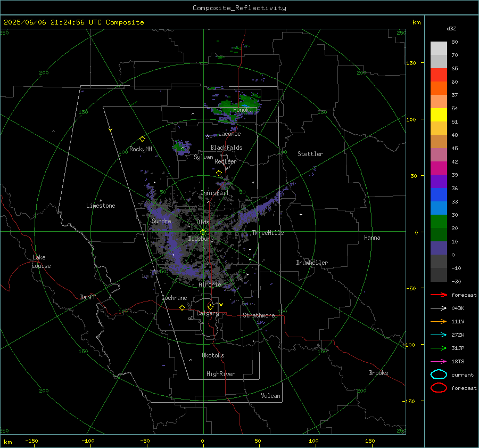This screenshot has width=479, height=448.
Task: Click the Hanna town label
Action: coord(372,238)
